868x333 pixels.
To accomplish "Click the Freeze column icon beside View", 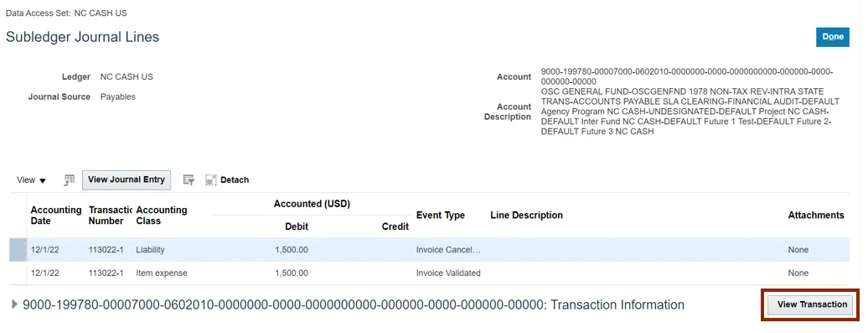I will click(70, 180).
